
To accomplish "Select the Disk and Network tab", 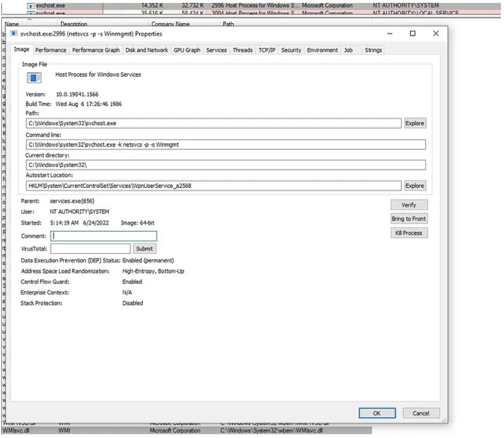I will point(147,50).
